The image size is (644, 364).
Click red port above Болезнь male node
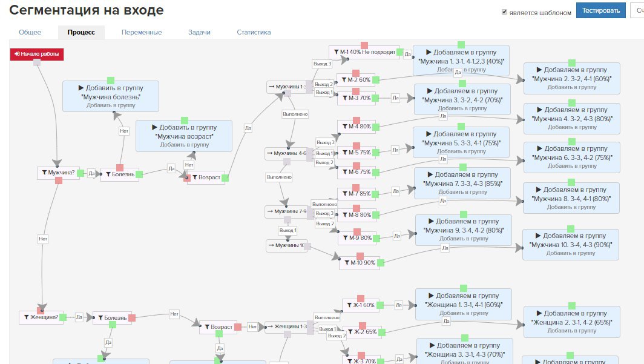click(x=119, y=168)
